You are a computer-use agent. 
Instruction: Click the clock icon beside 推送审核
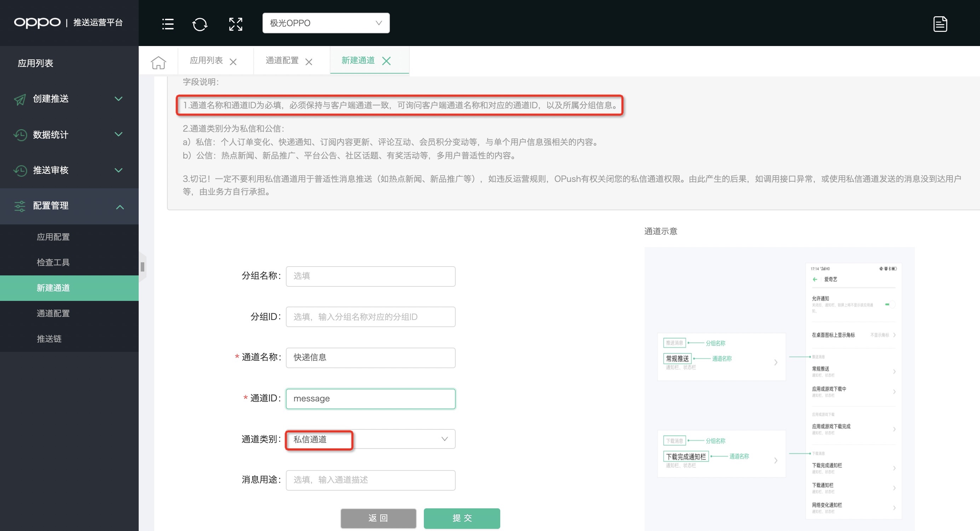20,170
